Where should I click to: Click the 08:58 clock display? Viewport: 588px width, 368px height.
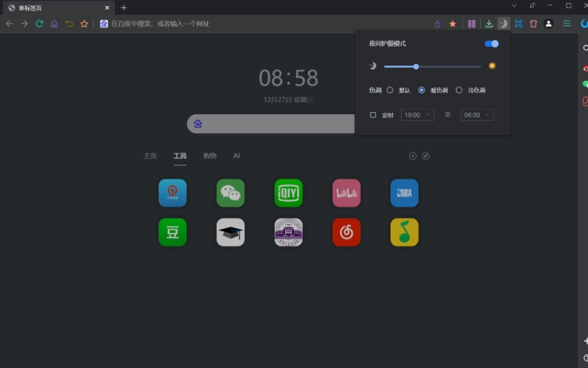point(288,78)
